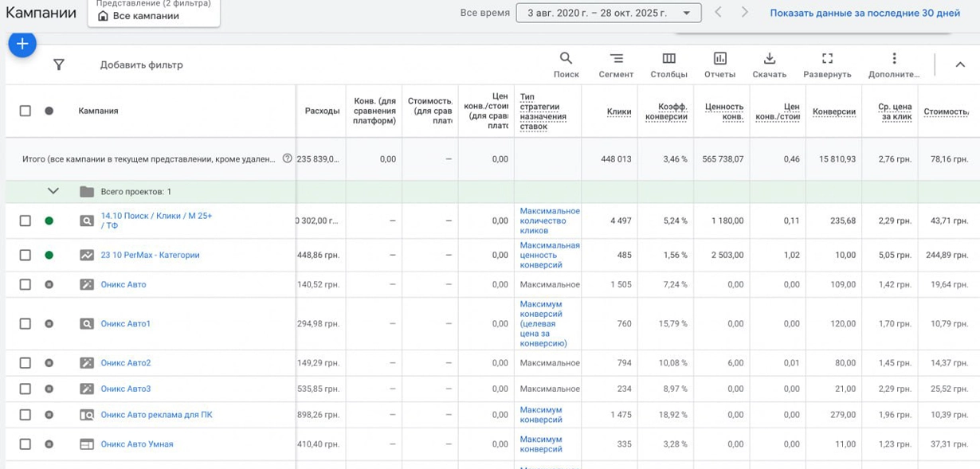Click Показать данные за последние 30 дней
Image resolution: width=980 pixels, height=469 pixels.
pyautogui.click(x=864, y=14)
